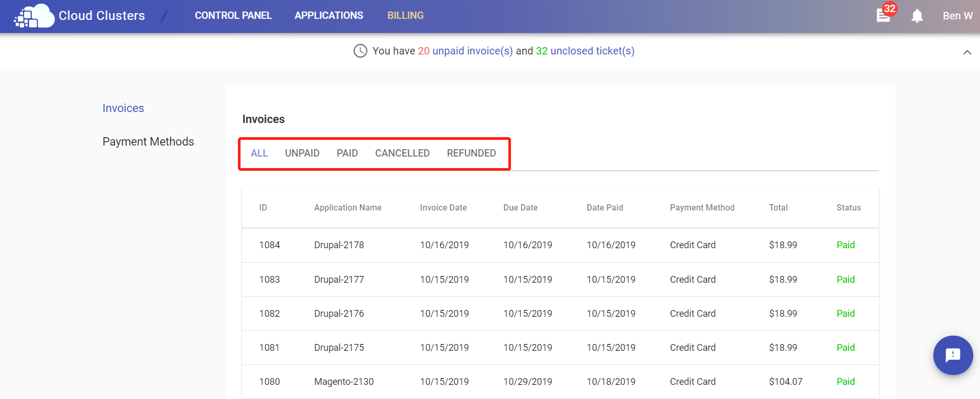Open invoice ID 1082
The height and width of the screenshot is (399, 980).
tap(269, 313)
